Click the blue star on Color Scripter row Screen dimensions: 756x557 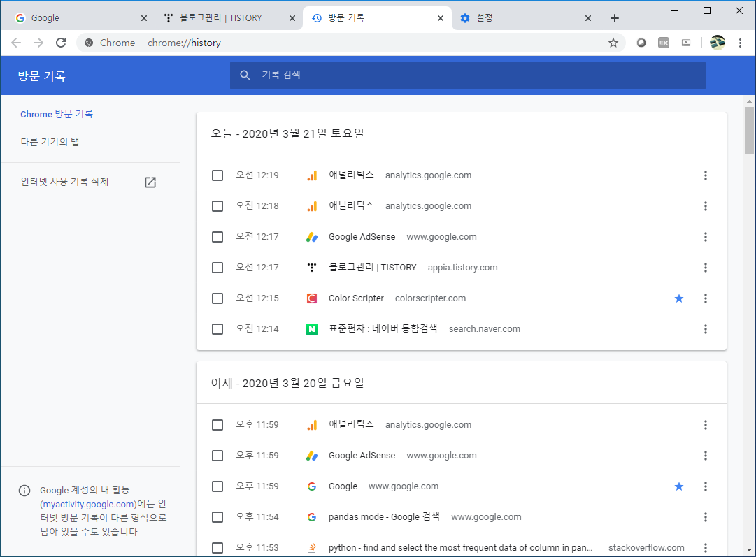[x=679, y=298]
